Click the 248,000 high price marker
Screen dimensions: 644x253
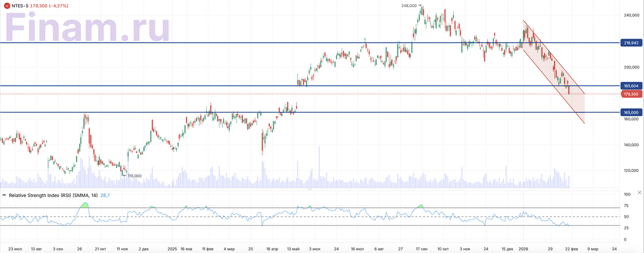(410, 6)
